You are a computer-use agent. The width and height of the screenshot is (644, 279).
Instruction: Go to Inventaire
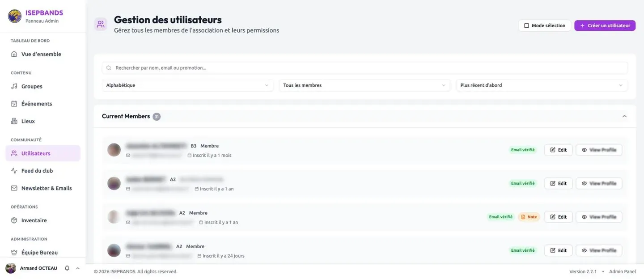(x=43, y=220)
